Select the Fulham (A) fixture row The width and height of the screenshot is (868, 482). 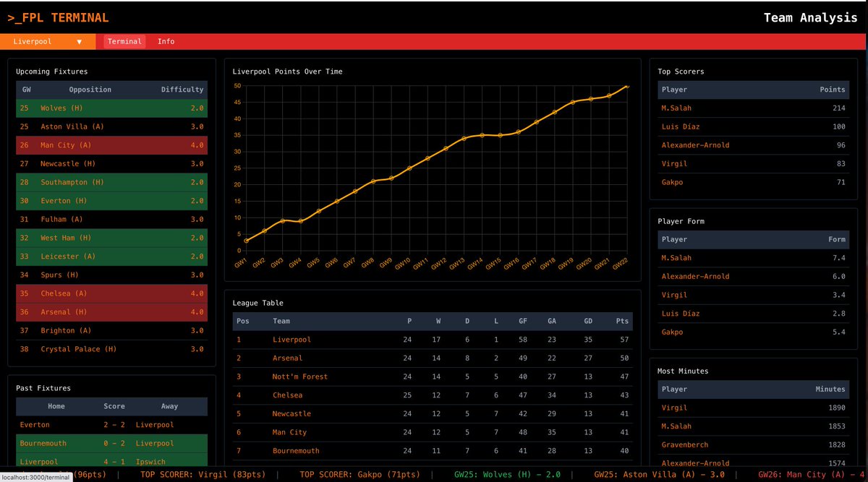pyautogui.click(x=111, y=220)
